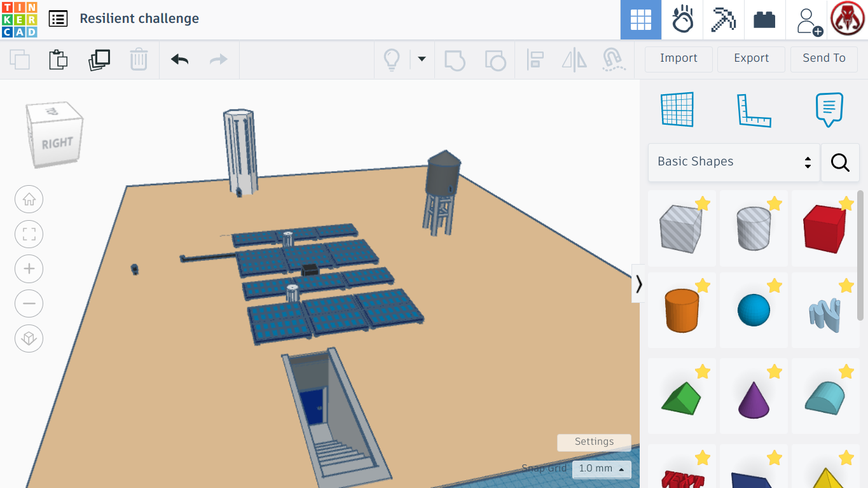The width and height of the screenshot is (868, 488).
Task: Select the tall octagonal tower model
Action: [x=240, y=152]
